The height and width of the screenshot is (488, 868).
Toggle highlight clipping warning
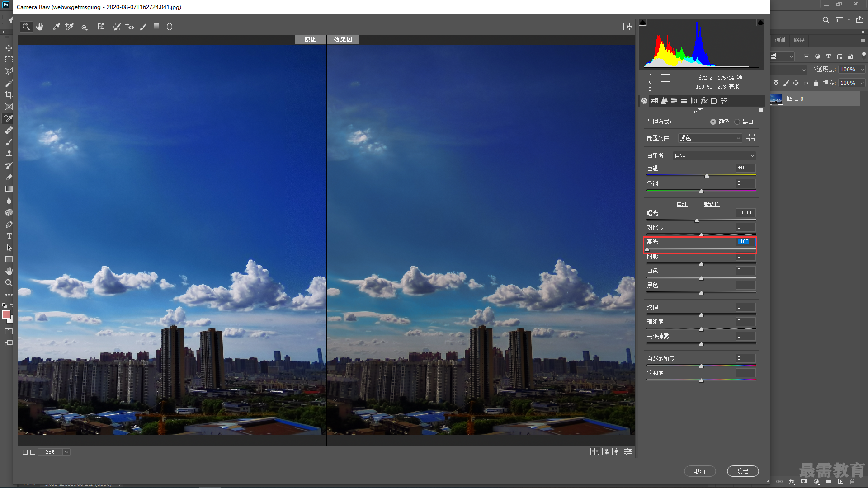[760, 23]
